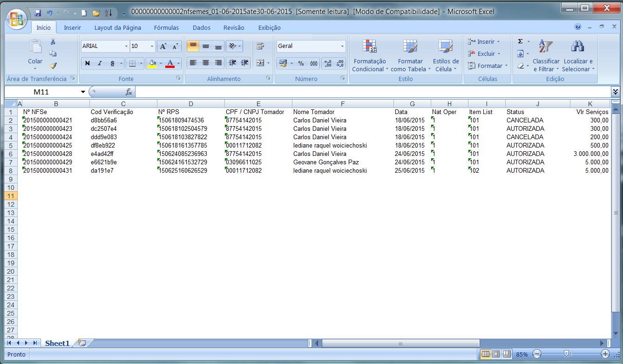Decrease font size with the small A

click(x=175, y=46)
